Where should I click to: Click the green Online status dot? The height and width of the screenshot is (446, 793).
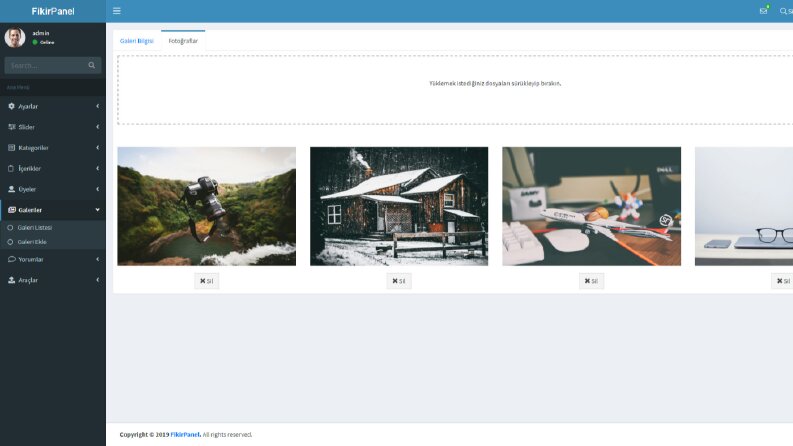[35, 42]
